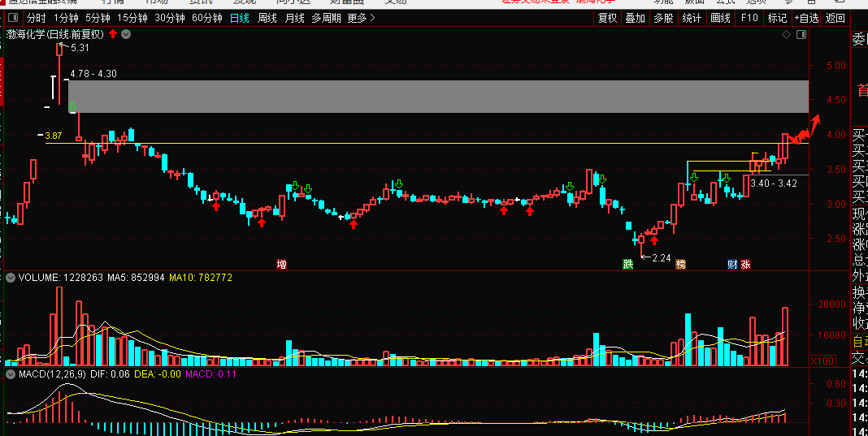
Task: Open the 多周期 multi-period view
Action: click(326, 18)
